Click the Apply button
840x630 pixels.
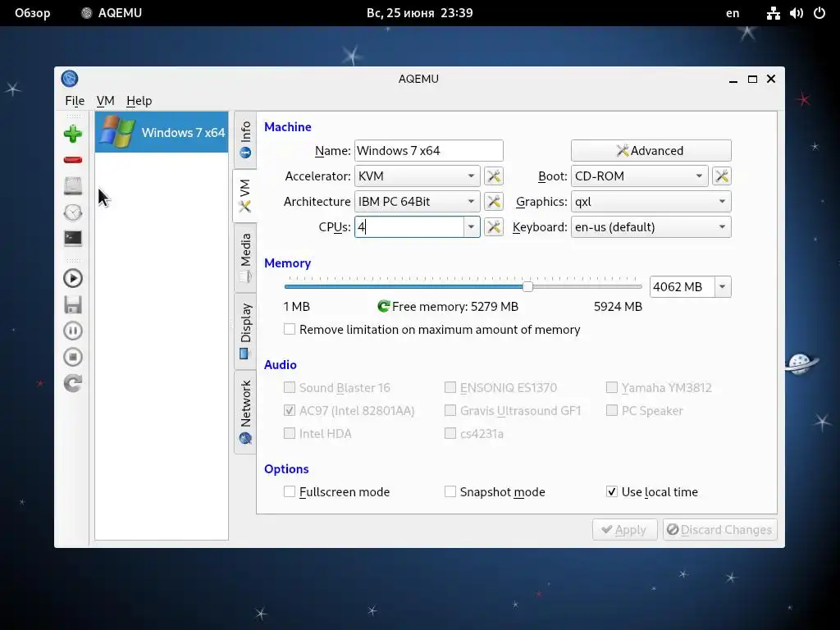point(624,530)
